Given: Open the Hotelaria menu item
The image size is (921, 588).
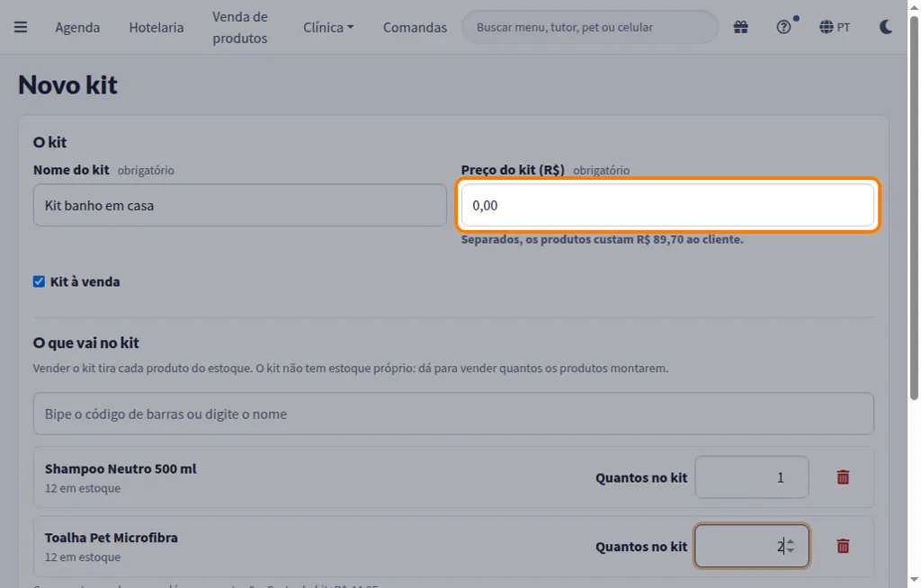Looking at the screenshot, I should (156, 27).
